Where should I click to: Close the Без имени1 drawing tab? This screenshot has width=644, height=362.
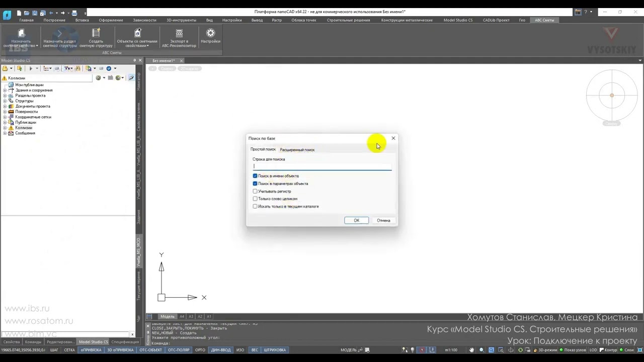pyautogui.click(x=181, y=61)
